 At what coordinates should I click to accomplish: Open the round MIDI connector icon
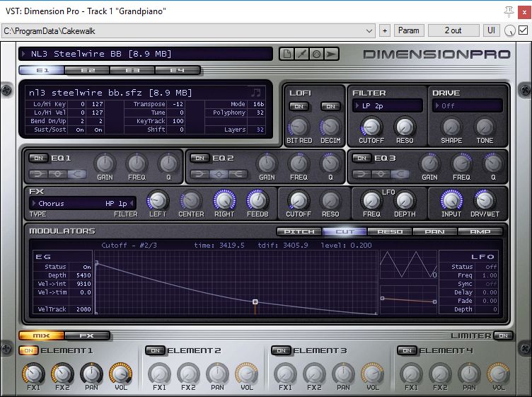pos(316,54)
